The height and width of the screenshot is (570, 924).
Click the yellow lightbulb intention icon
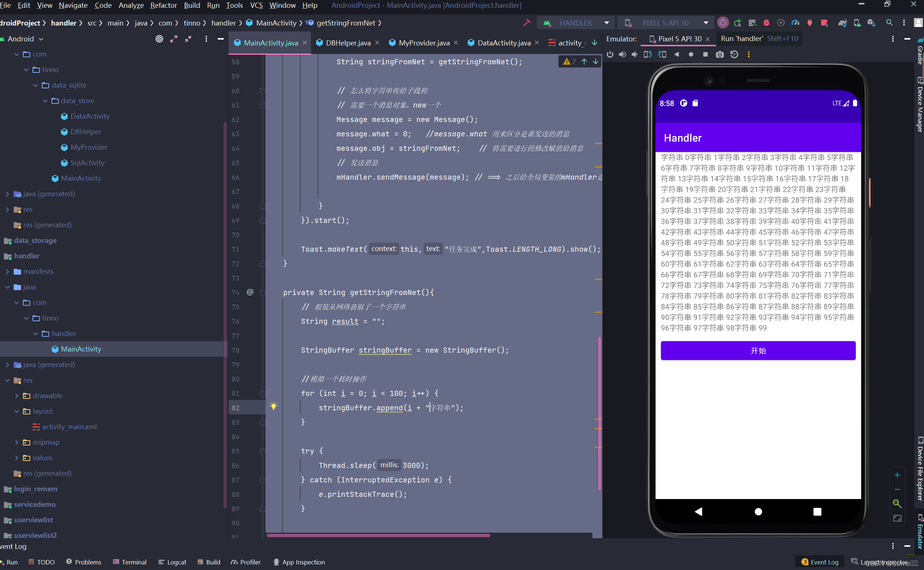(274, 406)
